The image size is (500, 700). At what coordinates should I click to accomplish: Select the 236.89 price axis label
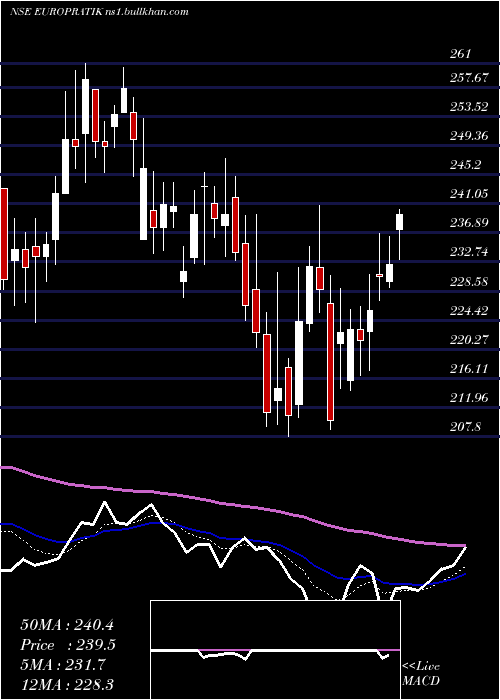coord(469,223)
